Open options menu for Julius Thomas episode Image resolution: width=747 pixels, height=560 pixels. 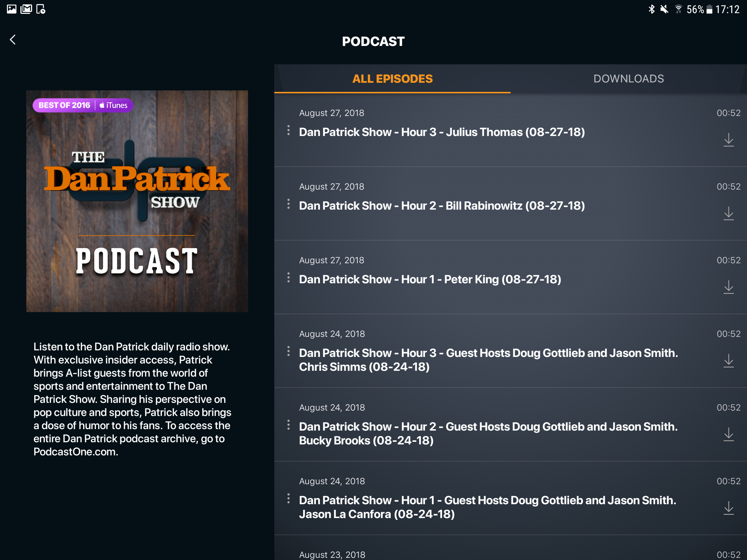[289, 130]
